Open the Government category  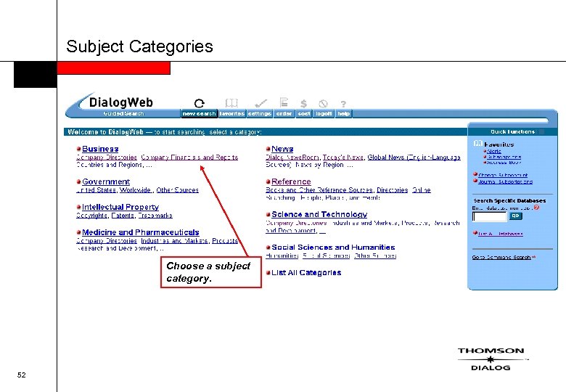[x=106, y=181]
